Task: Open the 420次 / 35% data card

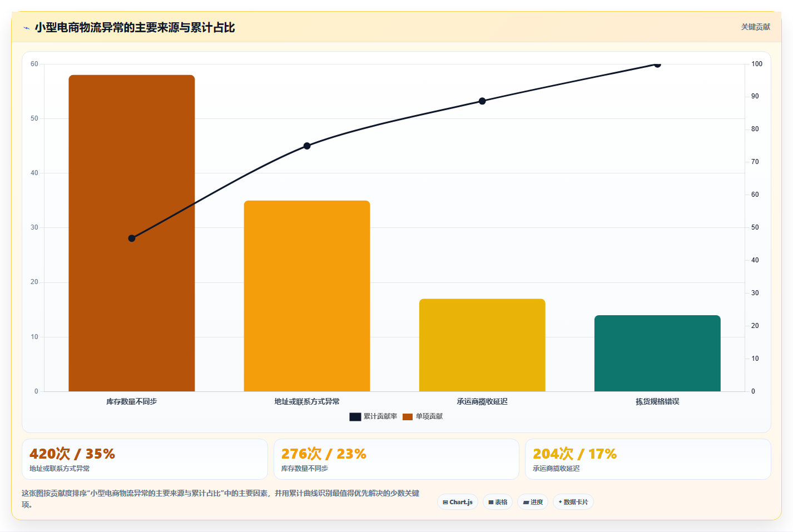Action: point(145,459)
